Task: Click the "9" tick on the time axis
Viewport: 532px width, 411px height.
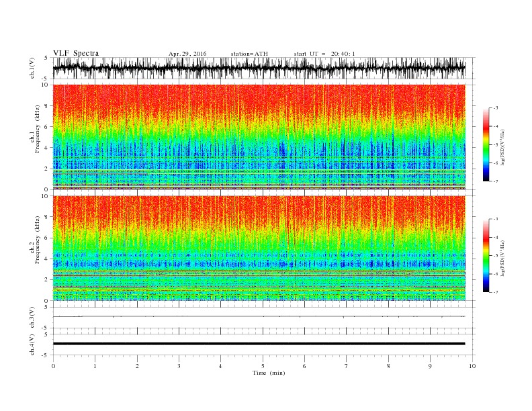Action: coord(430,366)
